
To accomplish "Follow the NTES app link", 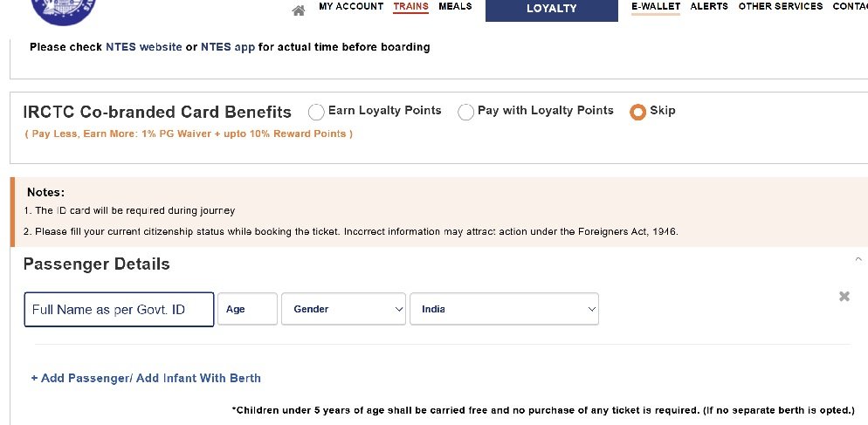I will pos(228,47).
